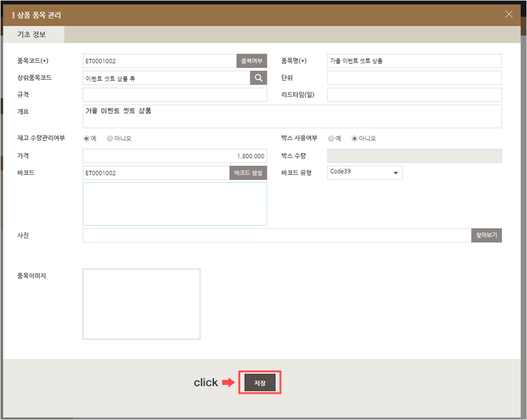
Task: Select 예 for 재고 수량관리여부
Action: [87, 139]
